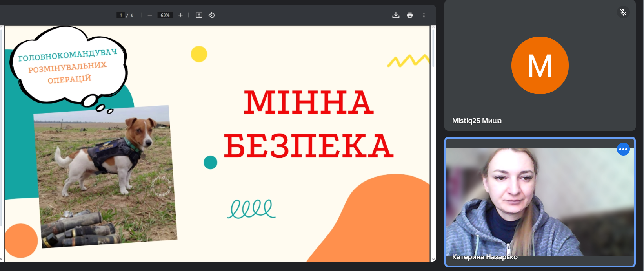Select Катерина Назарько's video tile
Image resolution: width=644 pixels, height=271 pixels.
[x=540, y=202]
